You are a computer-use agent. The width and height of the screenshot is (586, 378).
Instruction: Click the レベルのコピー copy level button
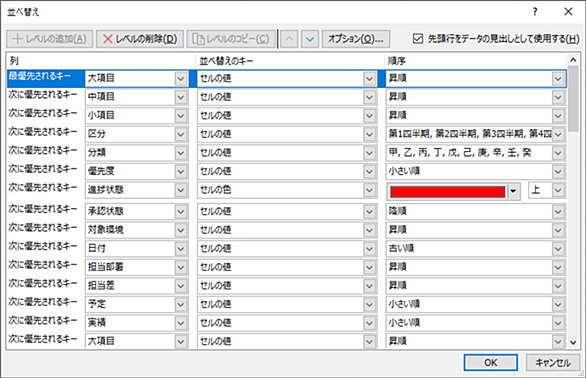(x=231, y=39)
